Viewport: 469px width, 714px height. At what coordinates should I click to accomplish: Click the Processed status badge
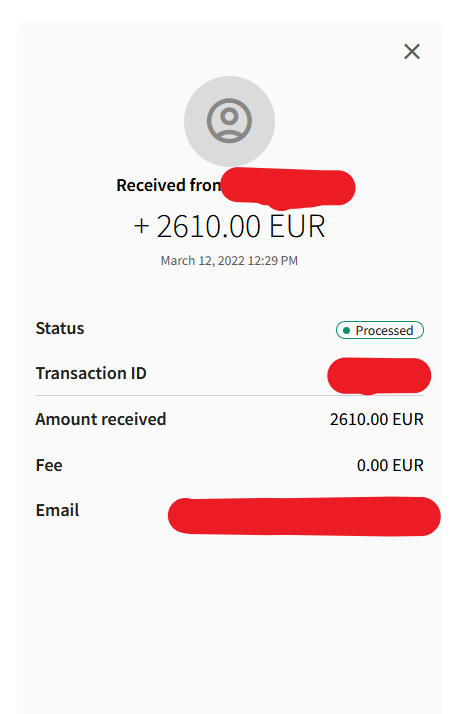(380, 330)
